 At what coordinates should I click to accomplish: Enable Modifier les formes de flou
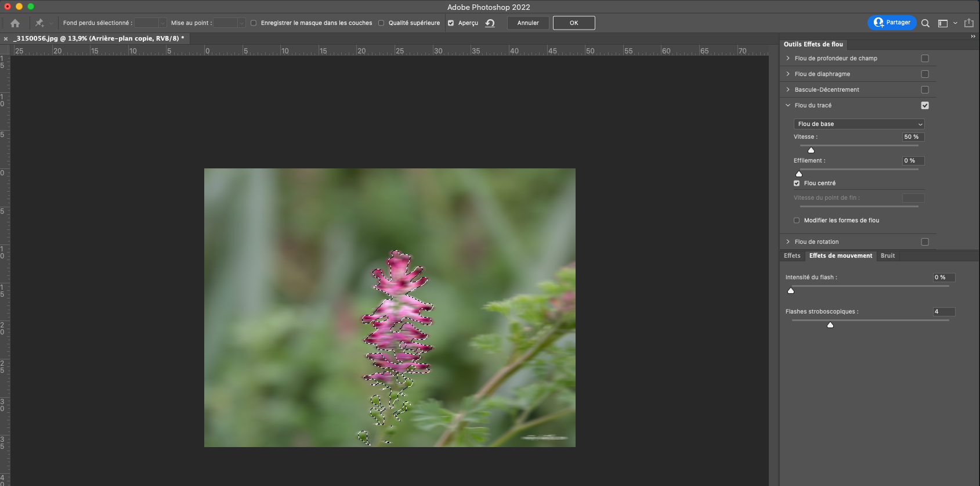(797, 221)
